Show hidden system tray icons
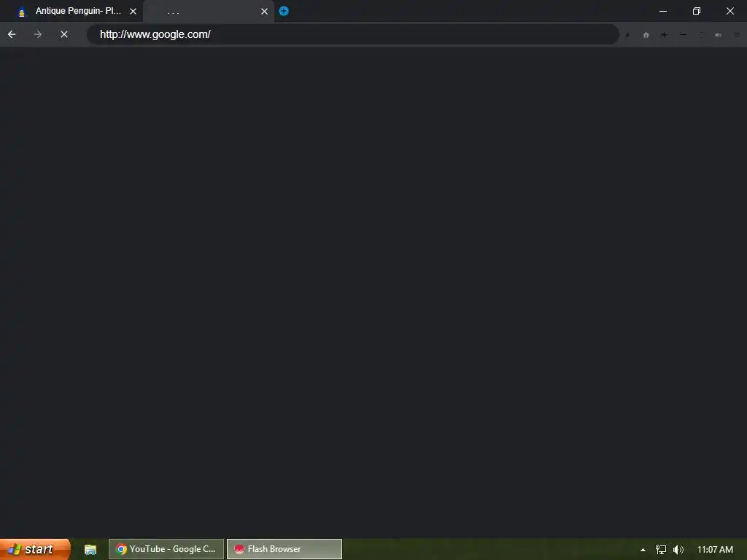 point(643,550)
